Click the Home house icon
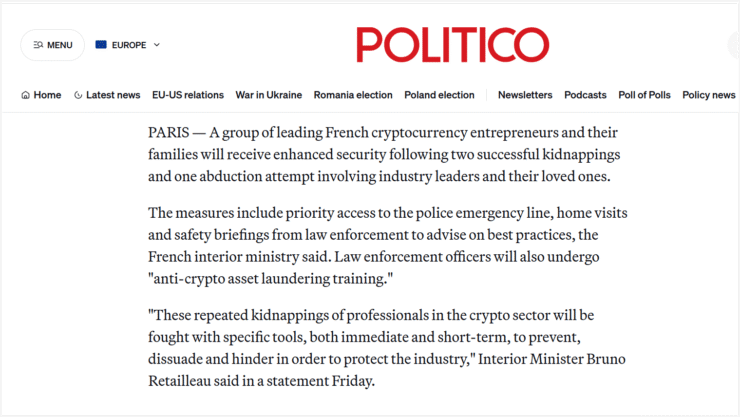The height and width of the screenshot is (417, 740). pyautogui.click(x=25, y=95)
